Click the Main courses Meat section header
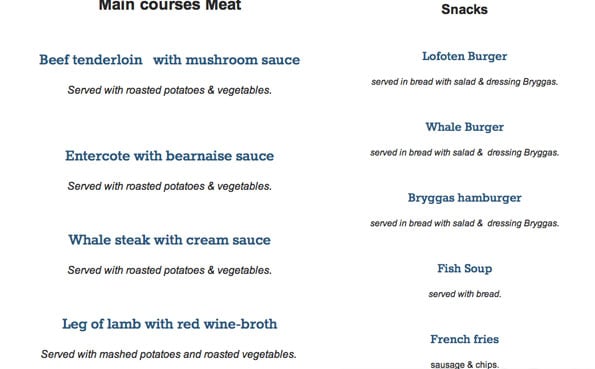The image size is (595, 369). 170,5
